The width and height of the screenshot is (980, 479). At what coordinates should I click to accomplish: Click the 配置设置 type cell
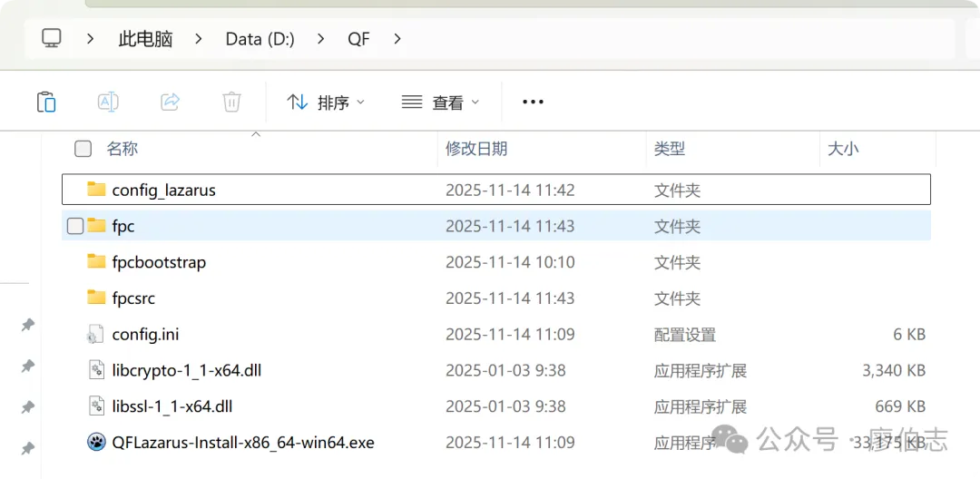(x=685, y=335)
